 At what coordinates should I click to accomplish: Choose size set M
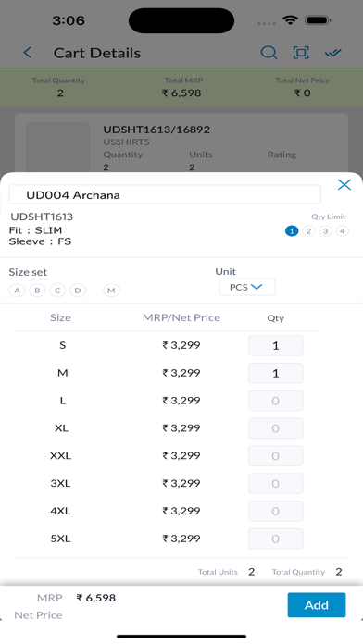pos(111,291)
